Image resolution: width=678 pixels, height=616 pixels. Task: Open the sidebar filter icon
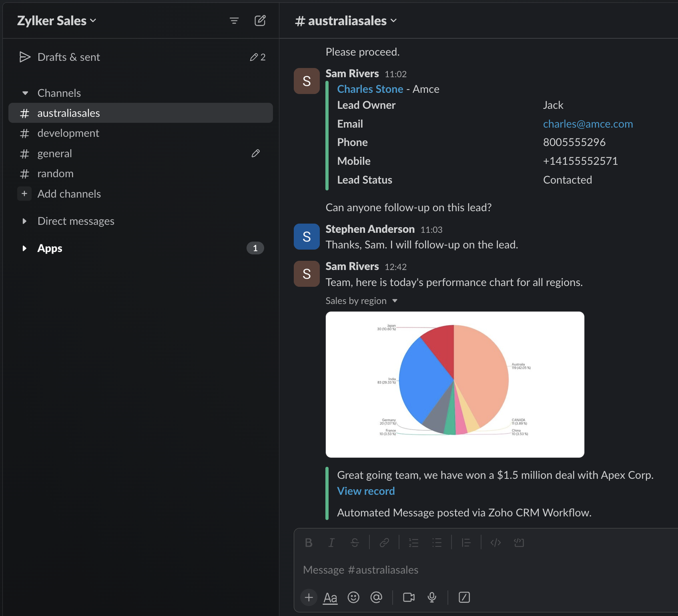(x=234, y=21)
